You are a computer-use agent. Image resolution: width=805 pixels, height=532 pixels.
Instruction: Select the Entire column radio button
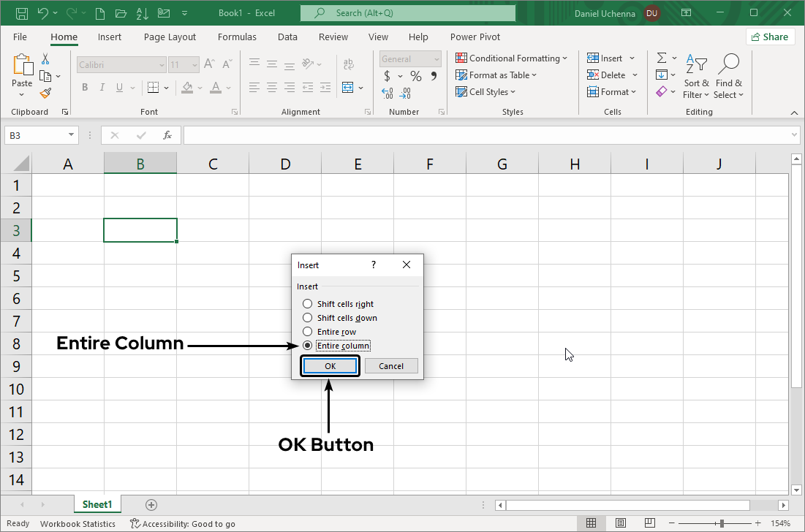pos(307,345)
